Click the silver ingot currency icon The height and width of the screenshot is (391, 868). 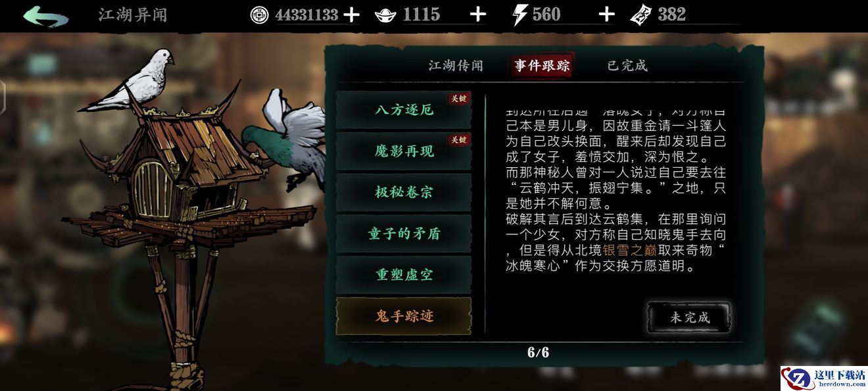point(387,15)
